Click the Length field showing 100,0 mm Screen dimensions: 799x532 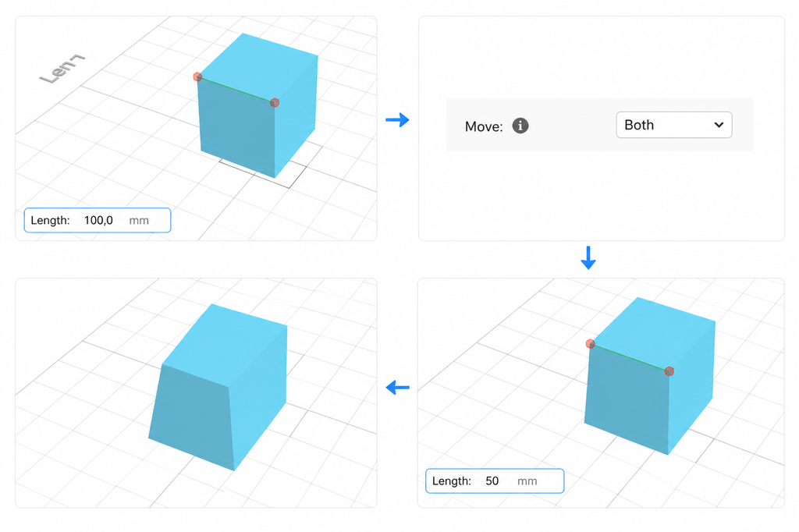[x=98, y=220]
